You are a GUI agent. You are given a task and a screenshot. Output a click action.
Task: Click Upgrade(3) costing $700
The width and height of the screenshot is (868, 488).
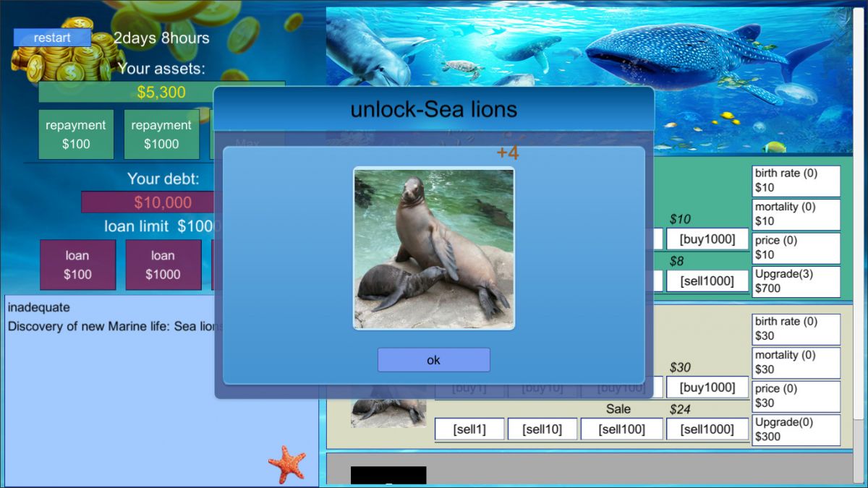pos(796,281)
